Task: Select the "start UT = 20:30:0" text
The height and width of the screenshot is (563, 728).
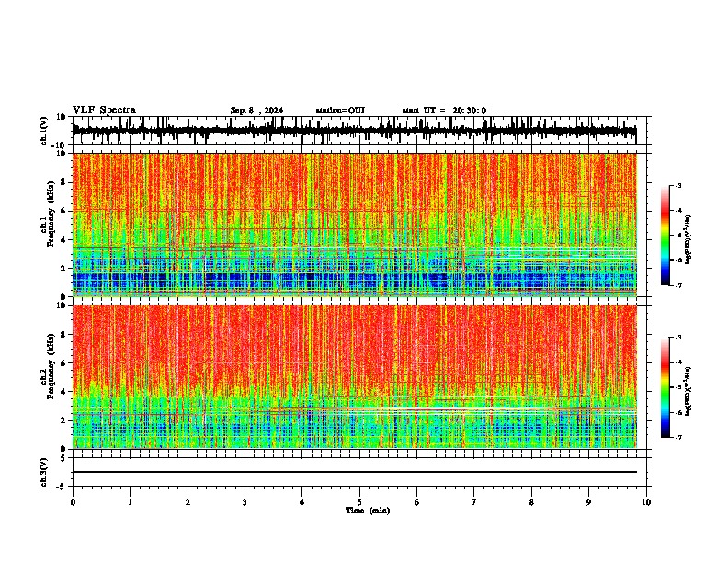Action: coord(444,110)
